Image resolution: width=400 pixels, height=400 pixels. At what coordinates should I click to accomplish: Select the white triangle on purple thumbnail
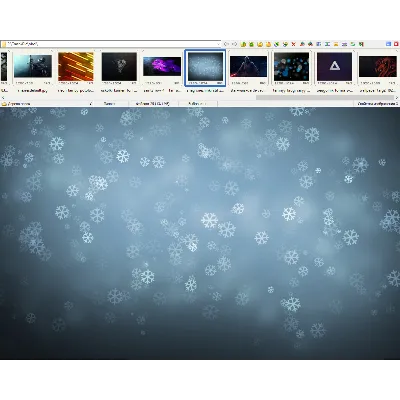[x=334, y=66]
